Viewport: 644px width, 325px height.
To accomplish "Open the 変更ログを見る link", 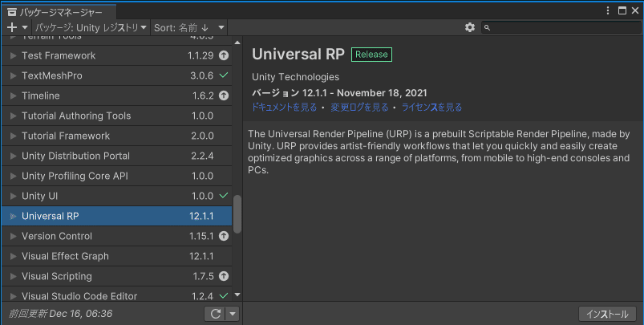I will [359, 108].
